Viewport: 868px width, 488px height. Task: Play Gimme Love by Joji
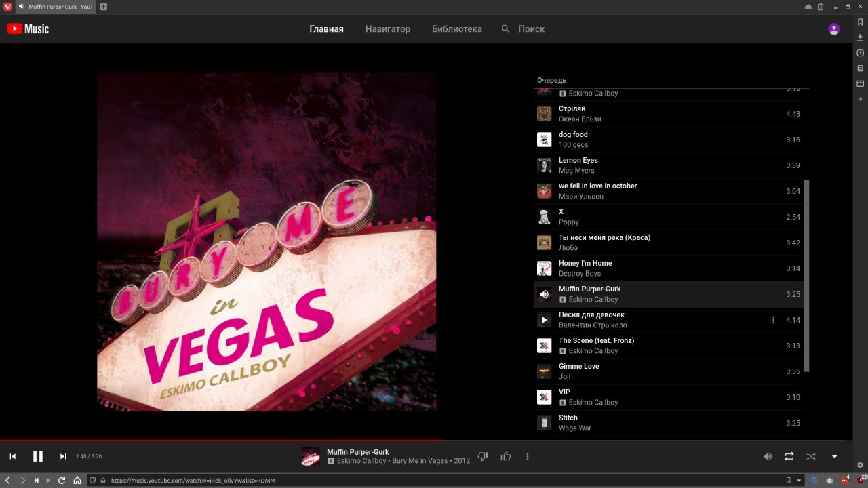coord(668,371)
